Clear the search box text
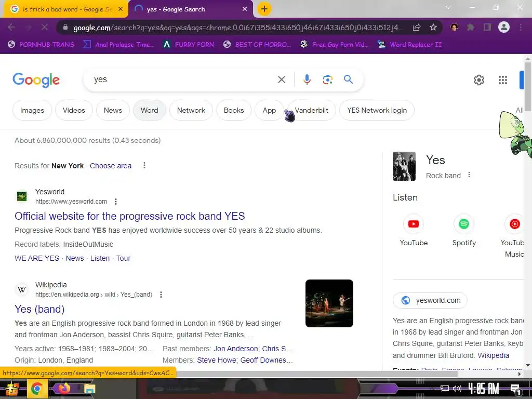 pyautogui.click(x=281, y=79)
